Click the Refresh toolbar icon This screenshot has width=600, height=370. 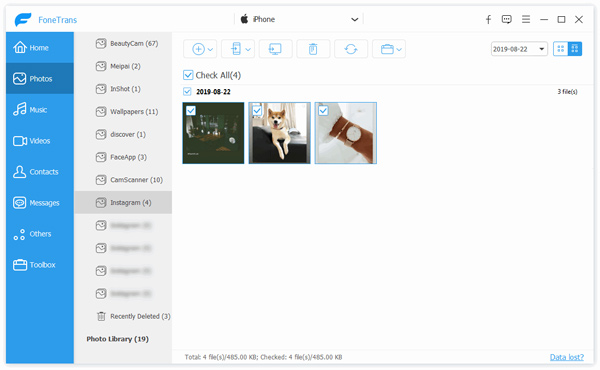(x=351, y=49)
